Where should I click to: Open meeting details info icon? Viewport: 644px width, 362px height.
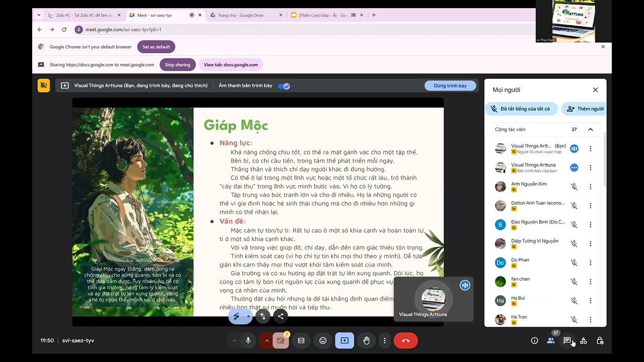pyautogui.click(x=534, y=340)
